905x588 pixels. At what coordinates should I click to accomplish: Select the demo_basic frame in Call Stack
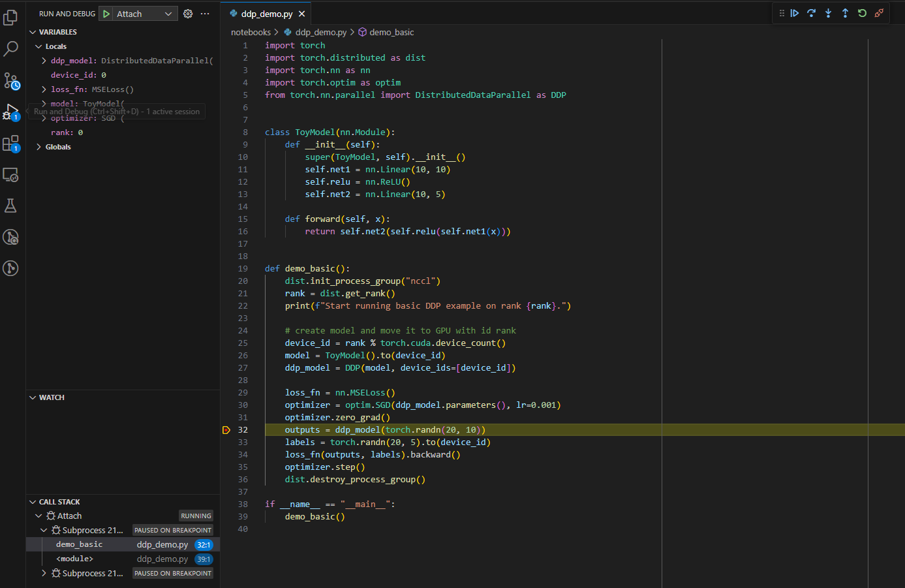point(78,544)
